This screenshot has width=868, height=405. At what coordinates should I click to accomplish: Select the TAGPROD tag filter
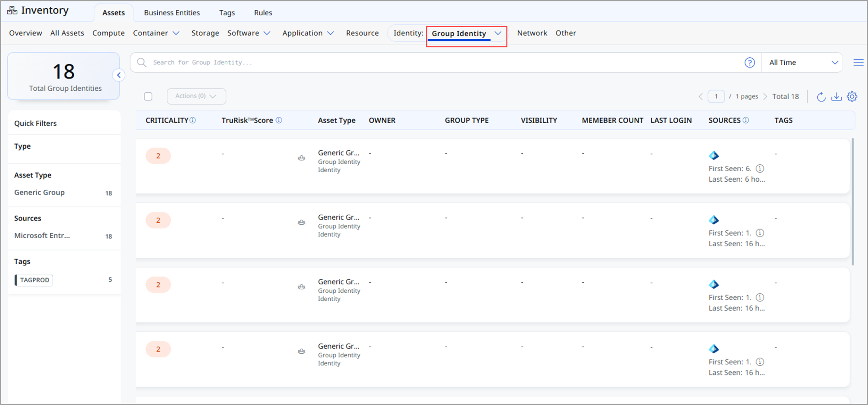pos(34,280)
